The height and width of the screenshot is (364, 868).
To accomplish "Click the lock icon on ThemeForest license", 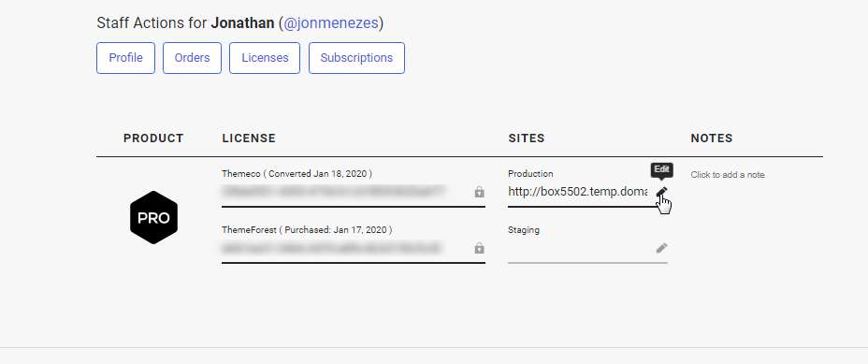I will click(x=480, y=248).
